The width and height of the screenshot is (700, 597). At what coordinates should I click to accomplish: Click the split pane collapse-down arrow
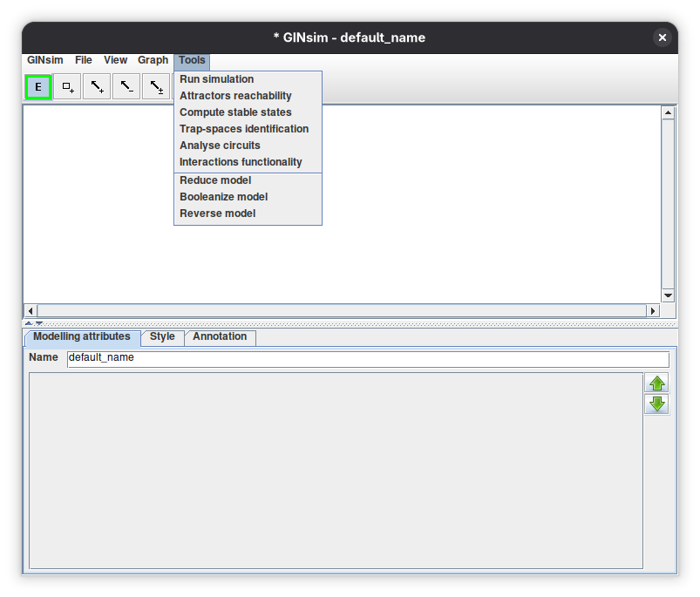[x=39, y=323]
